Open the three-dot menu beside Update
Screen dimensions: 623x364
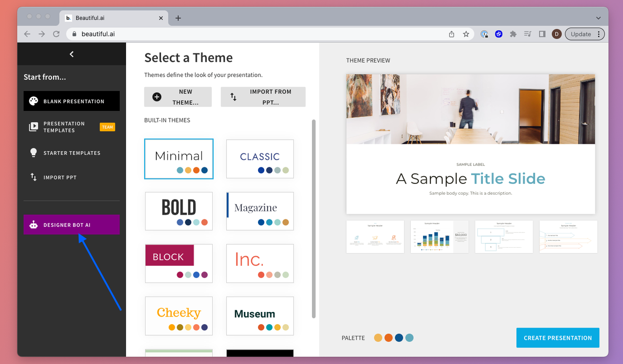click(x=599, y=34)
